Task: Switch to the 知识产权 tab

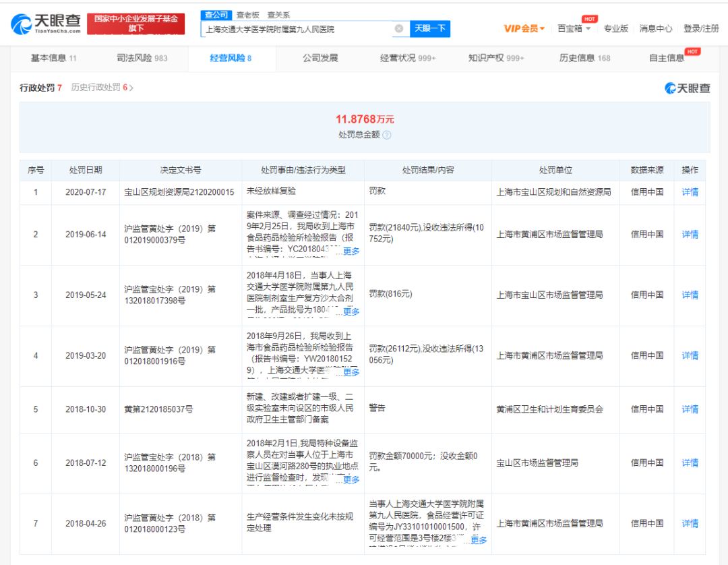Action: tap(496, 58)
